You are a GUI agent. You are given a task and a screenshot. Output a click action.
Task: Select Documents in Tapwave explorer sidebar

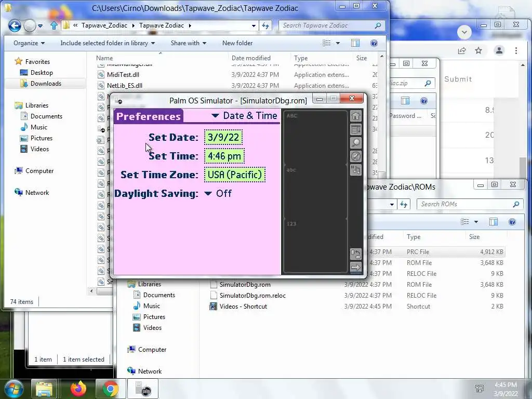click(46, 116)
